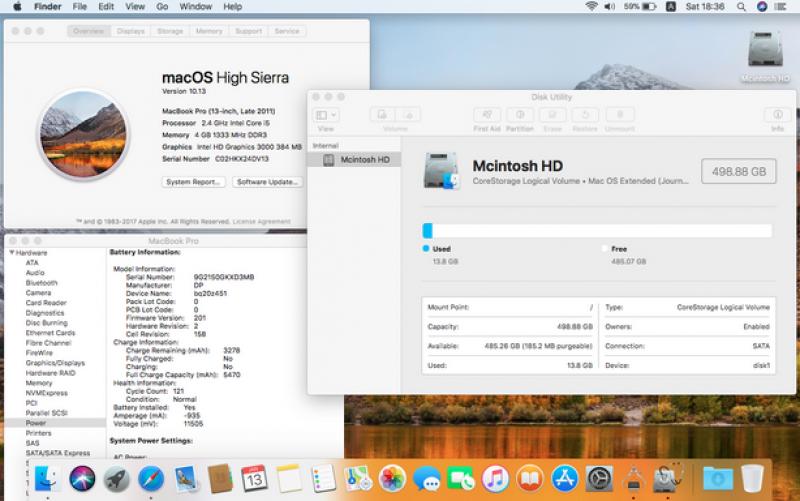Open Notification Center from the menu bar
800x501 pixels.
tap(780, 7)
